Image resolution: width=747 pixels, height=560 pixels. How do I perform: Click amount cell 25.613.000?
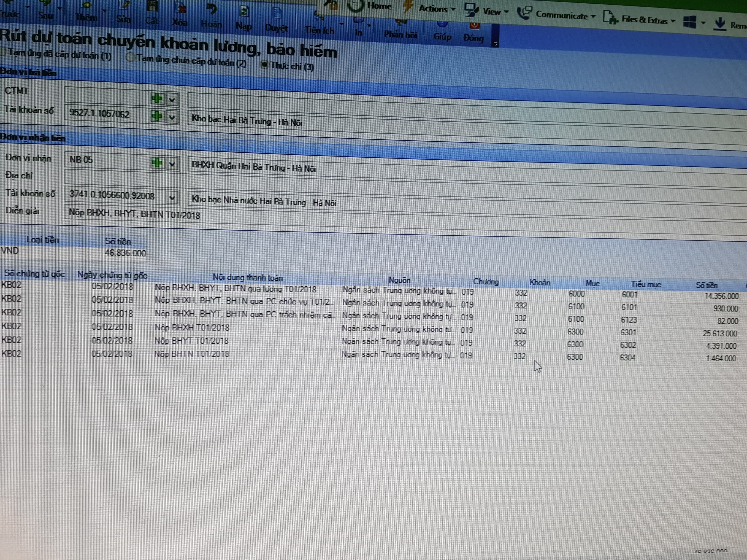(x=720, y=334)
